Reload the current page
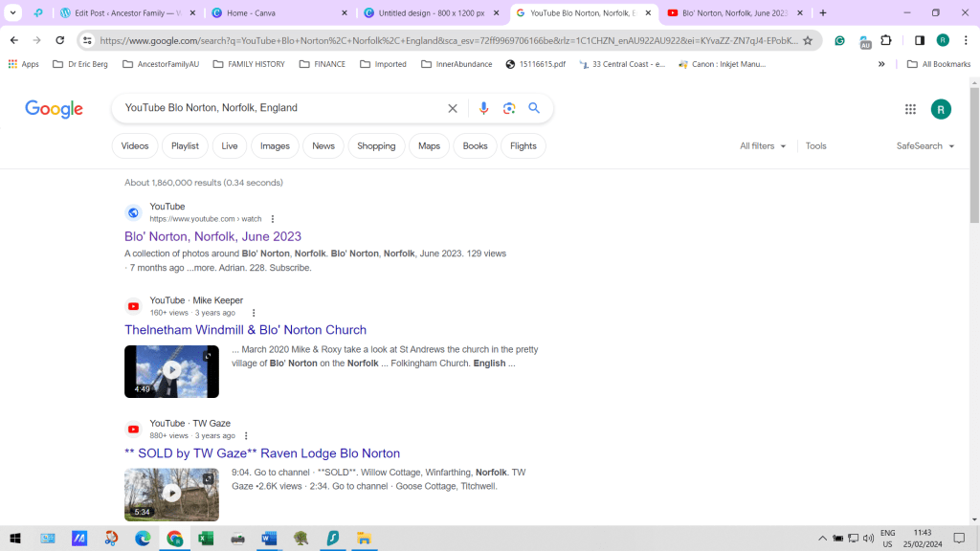The image size is (980, 551). tap(60, 40)
